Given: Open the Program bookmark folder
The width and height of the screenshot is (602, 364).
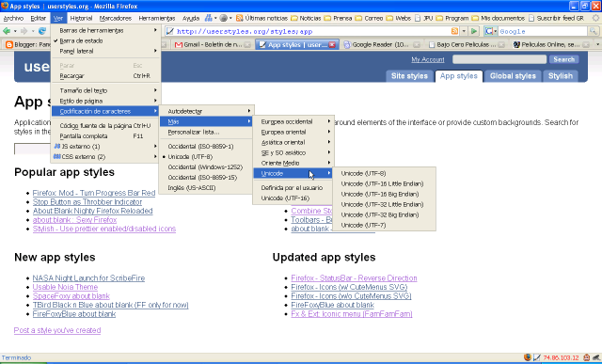Looking at the screenshot, I should (451, 18).
